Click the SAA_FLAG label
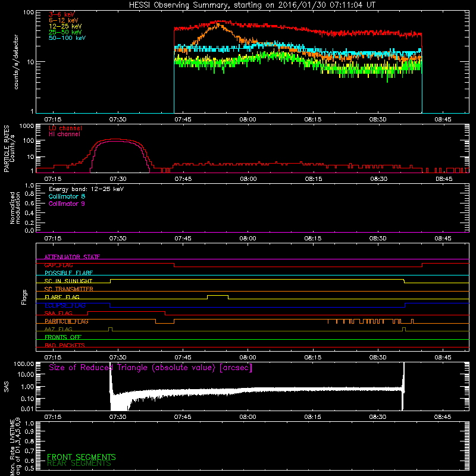476x476 pixels. pos(58,313)
